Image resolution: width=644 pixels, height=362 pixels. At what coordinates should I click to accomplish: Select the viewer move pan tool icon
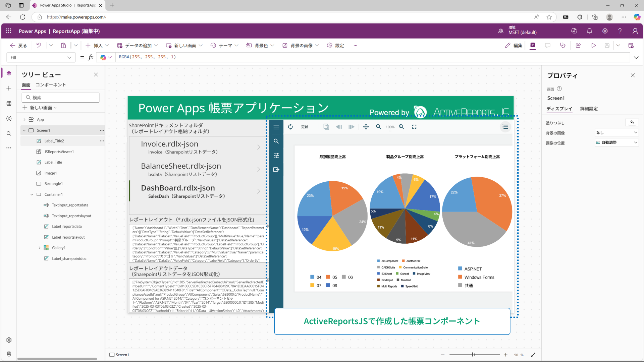coord(366,127)
